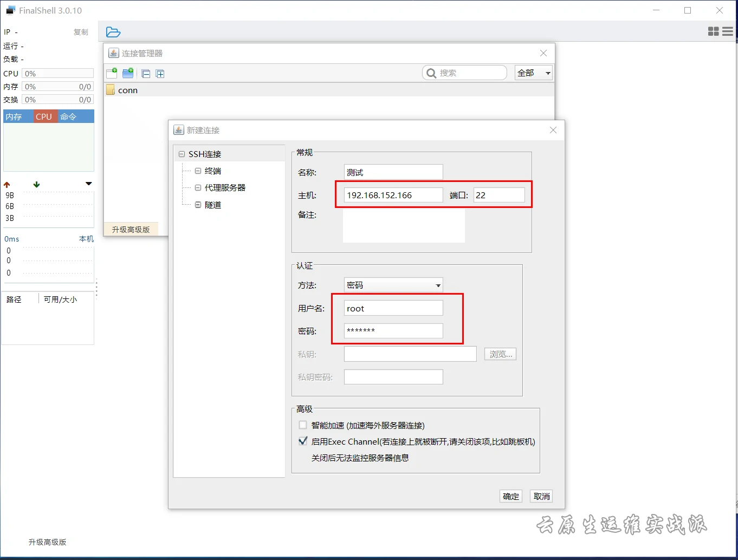Click the download green arrow icon
Viewport: 738px width, 560px height.
pos(36,185)
